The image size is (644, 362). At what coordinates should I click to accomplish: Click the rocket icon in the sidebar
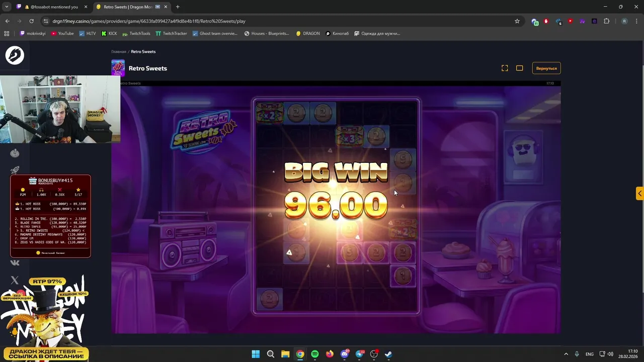[15, 170]
